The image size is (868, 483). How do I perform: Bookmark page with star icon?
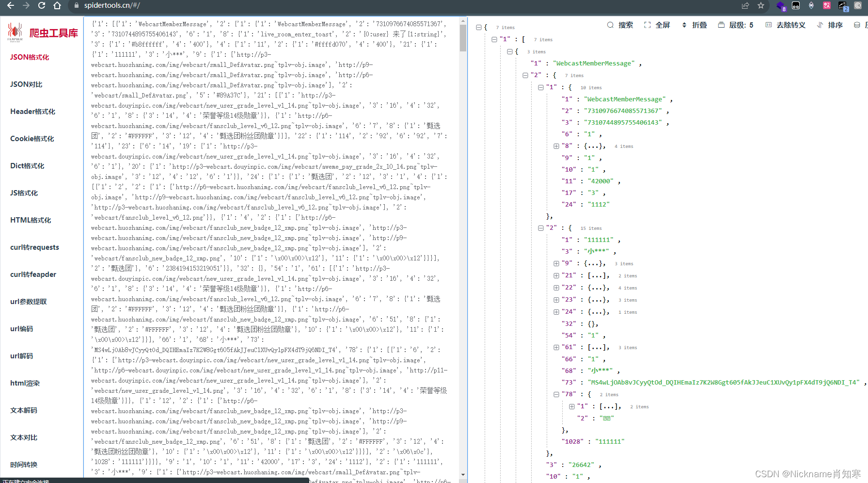pos(761,5)
